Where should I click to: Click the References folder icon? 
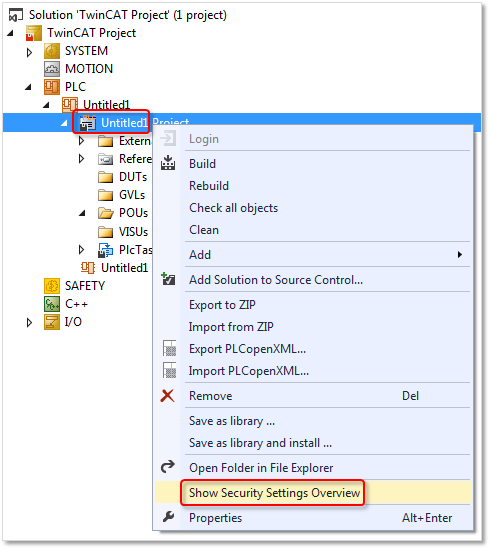pos(106,159)
